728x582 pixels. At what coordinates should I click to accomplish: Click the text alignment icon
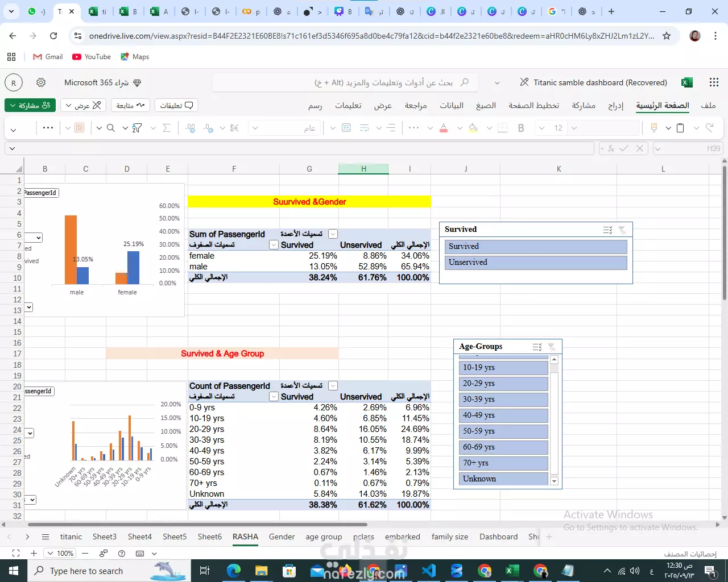tap(391, 128)
